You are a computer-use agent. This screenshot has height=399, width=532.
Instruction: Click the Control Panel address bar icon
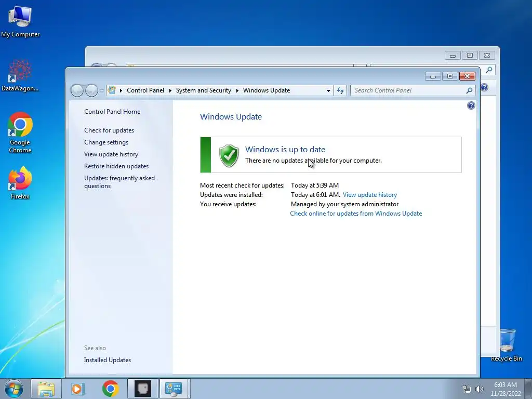(x=112, y=90)
